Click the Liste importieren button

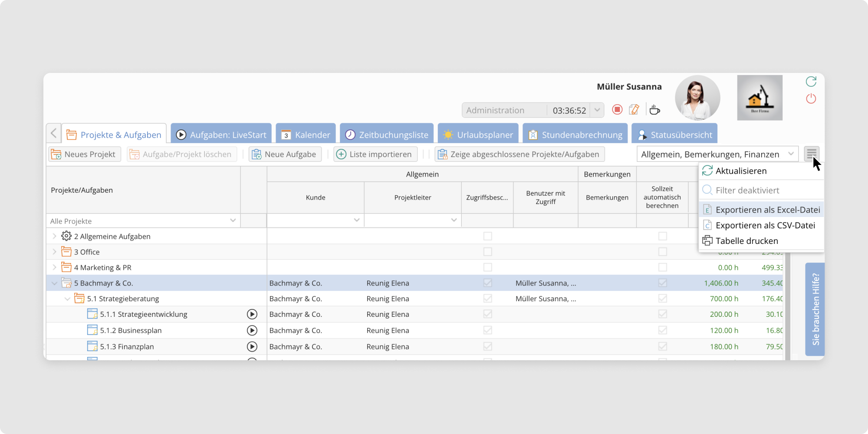[x=375, y=155]
